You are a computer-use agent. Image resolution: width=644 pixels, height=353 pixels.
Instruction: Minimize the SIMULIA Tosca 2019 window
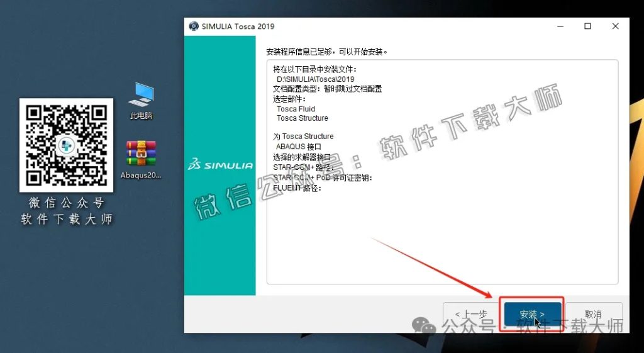pyautogui.click(x=560, y=26)
